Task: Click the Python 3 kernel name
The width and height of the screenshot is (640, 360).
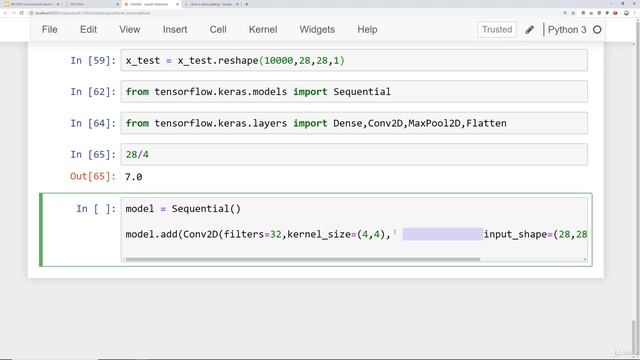Action: tap(567, 30)
